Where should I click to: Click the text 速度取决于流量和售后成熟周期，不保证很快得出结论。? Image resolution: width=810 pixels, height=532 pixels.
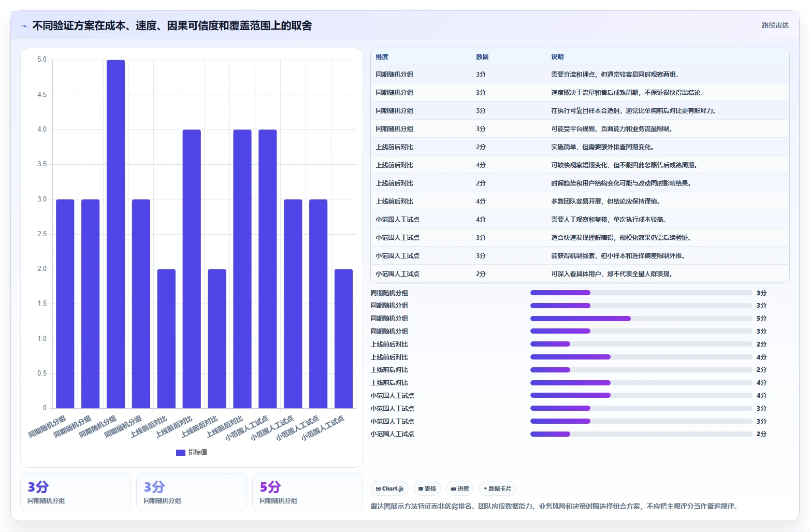coord(627,93)
